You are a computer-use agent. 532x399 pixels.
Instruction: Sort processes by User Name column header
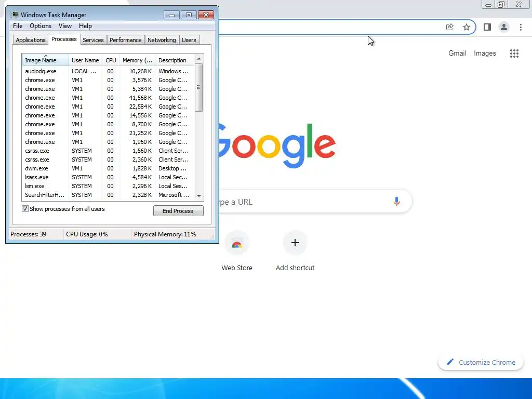click(x=85, y=60)
